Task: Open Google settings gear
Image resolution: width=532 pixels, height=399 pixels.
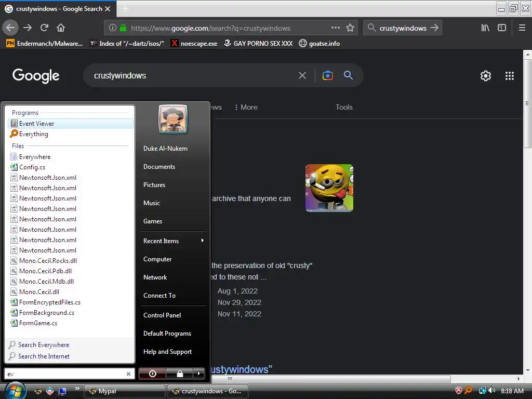Action: tap(486, 76)
